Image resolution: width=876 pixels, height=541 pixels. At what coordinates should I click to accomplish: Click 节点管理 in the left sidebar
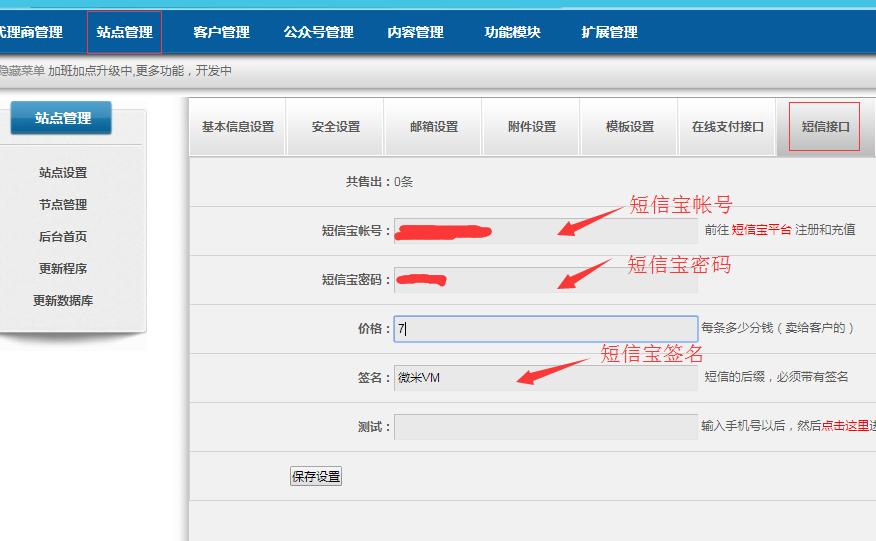pos(63,205)
